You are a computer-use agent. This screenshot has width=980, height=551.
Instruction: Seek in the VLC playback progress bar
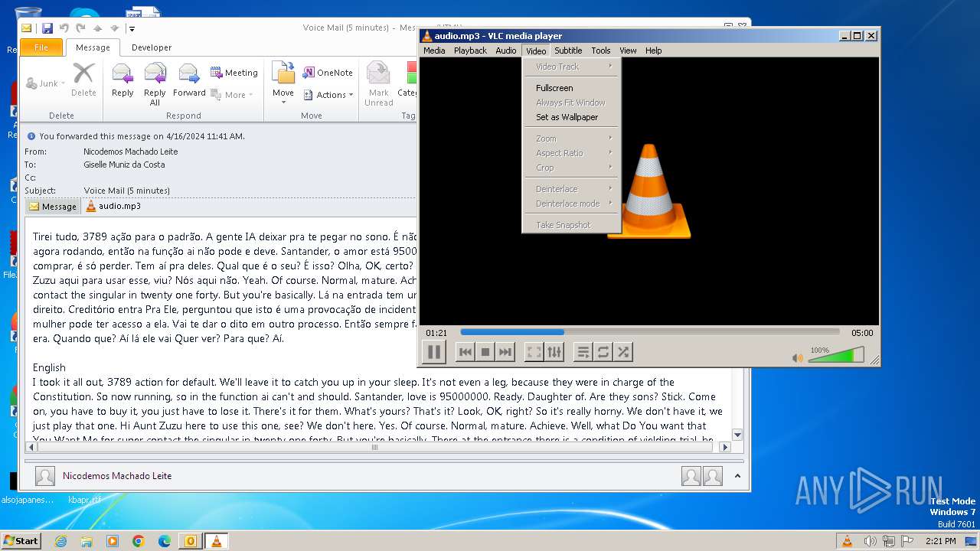coord(650,332)
